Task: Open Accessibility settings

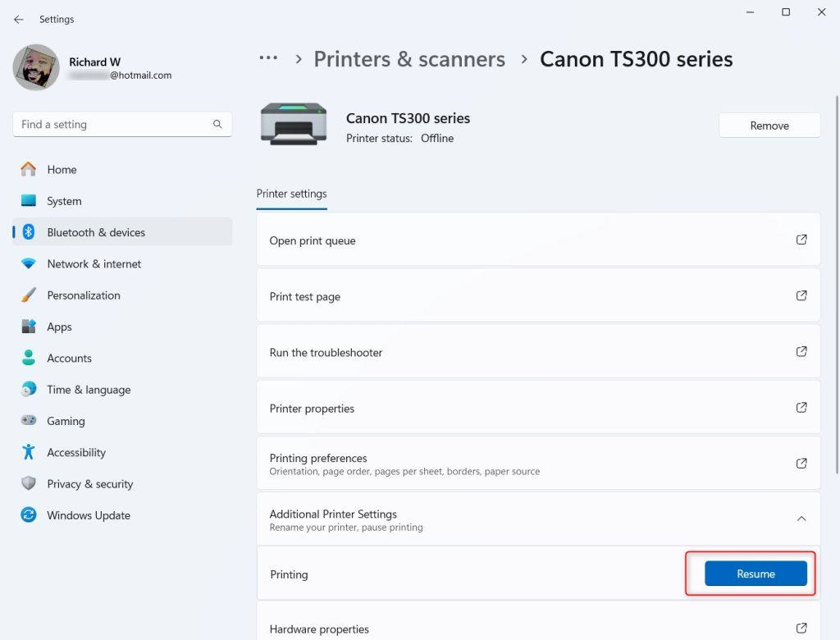Action: pos(122,452)
